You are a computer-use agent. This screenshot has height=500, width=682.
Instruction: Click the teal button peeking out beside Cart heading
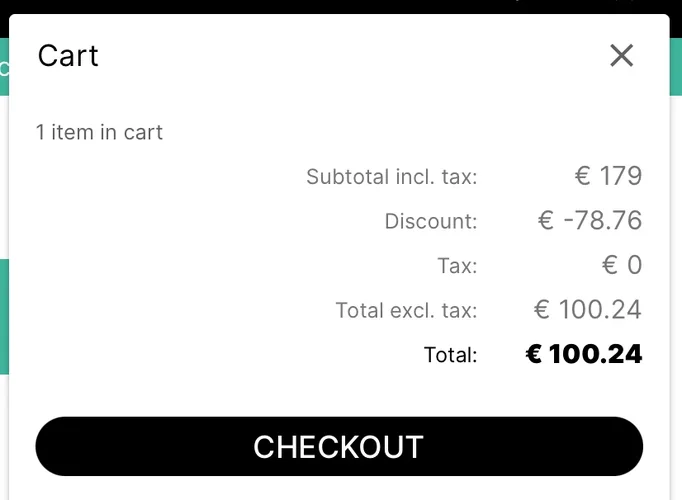point(4,67)
